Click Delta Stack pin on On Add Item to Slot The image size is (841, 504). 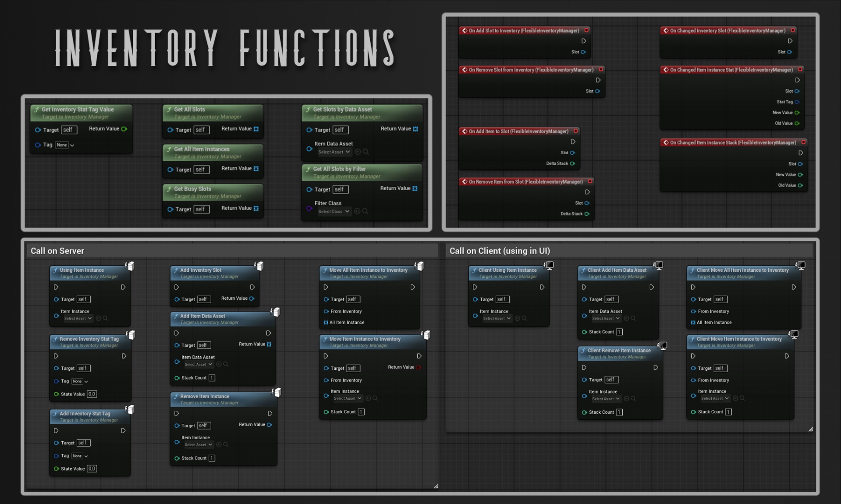coord(572,163)
